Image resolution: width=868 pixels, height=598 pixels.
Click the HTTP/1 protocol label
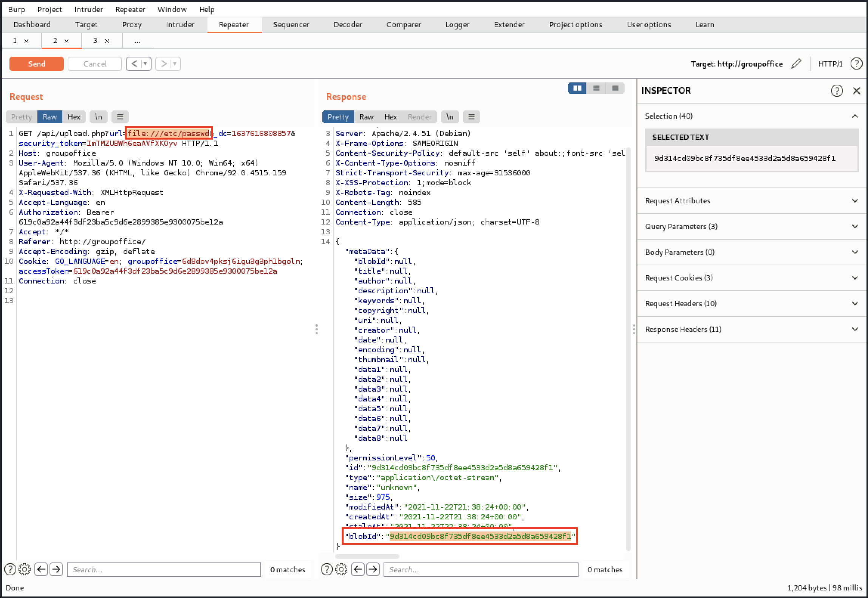[830, 64]
